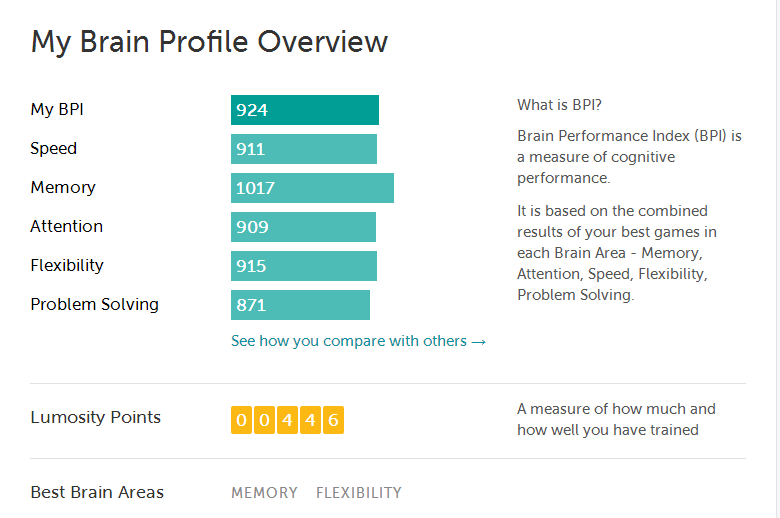The image size is (780, 518).
Task: Select the Memory 1017 score bar
Action: coord(312,188)
